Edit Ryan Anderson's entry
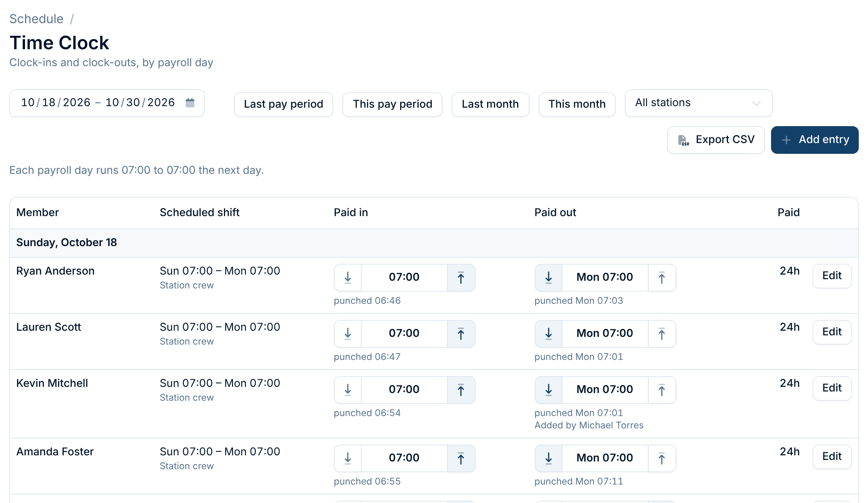 click(832, 276)
